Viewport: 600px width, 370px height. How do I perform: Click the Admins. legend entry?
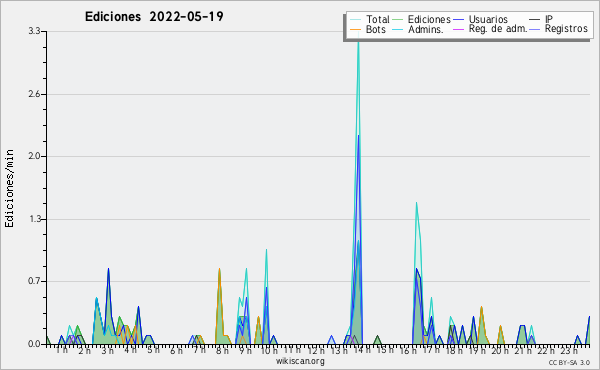[417, 29]
